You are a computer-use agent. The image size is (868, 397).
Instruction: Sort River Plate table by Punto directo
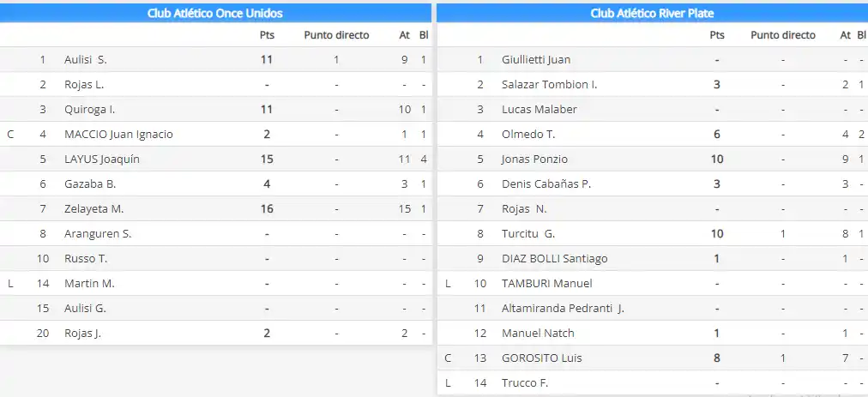(782, 35)
